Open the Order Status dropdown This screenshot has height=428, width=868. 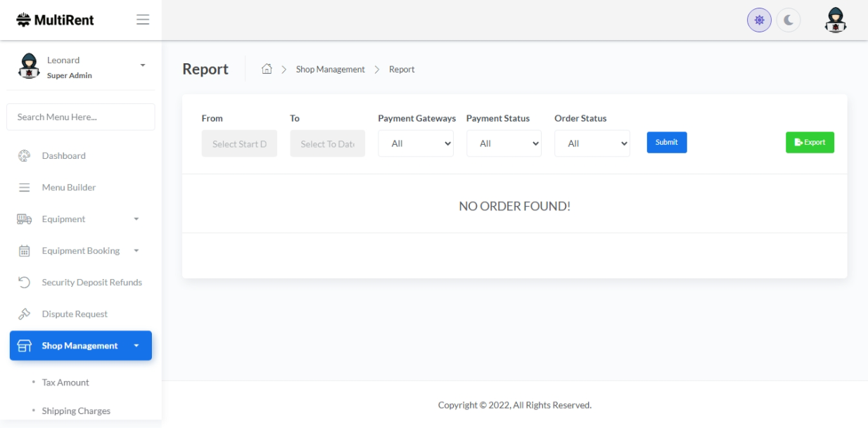(x=592, y=143)
